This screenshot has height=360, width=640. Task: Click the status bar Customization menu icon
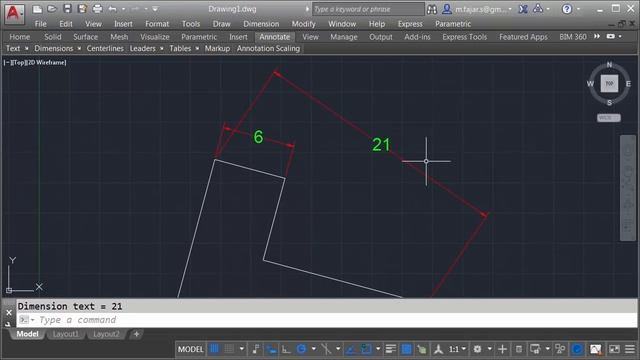tap(630, 349)
